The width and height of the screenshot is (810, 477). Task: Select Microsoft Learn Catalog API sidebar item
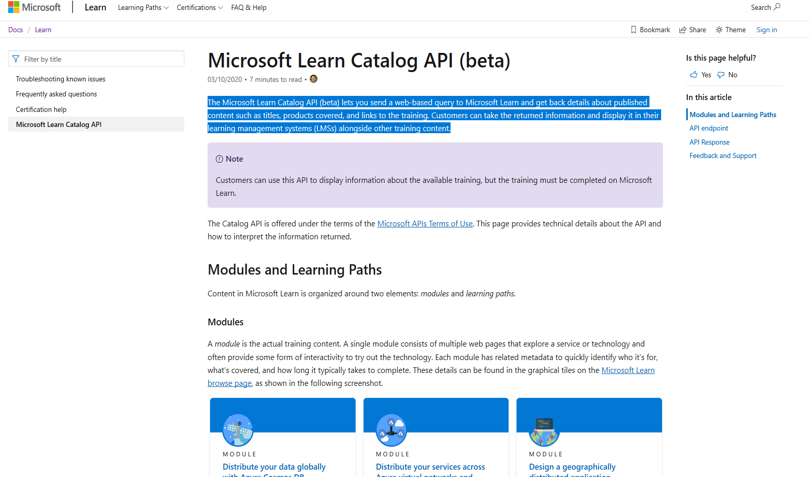pyautogui.click(x=96, y=125)
